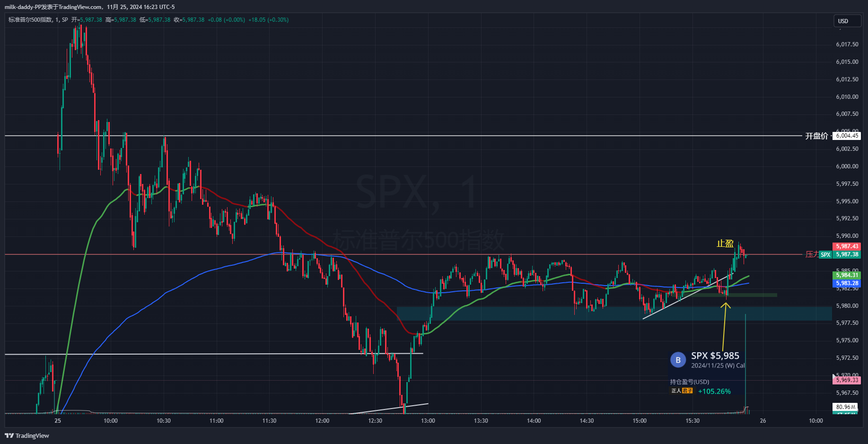This screenshot has width=868, height=444.
Task: Click the 标准普尔500指数 symbol title in legend
Action: click(x=30, y=20)
